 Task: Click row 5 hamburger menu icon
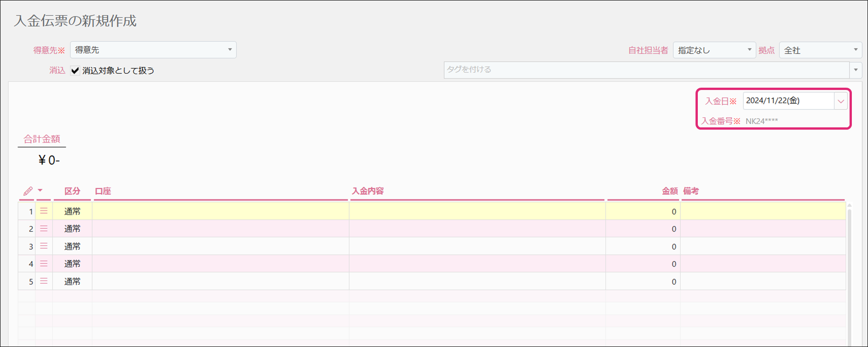pos(44,281)
